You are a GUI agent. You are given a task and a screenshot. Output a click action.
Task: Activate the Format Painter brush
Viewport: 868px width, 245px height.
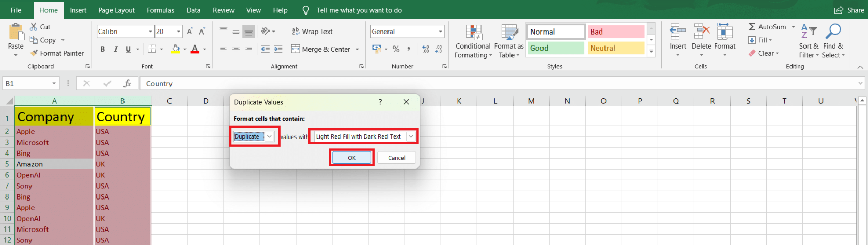click(34, 53)
